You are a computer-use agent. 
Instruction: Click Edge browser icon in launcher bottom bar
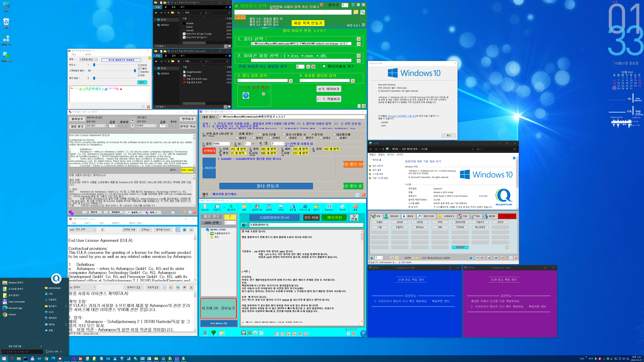pyautogui.click(x=372, y=258)
